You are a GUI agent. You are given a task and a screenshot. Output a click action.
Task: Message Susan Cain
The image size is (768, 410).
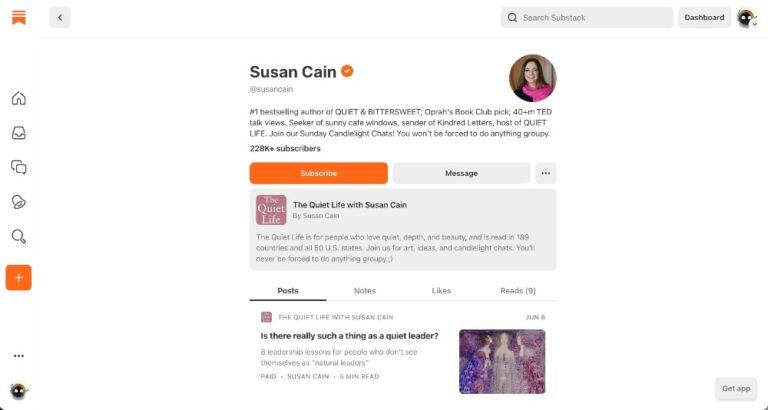point(461,173)
